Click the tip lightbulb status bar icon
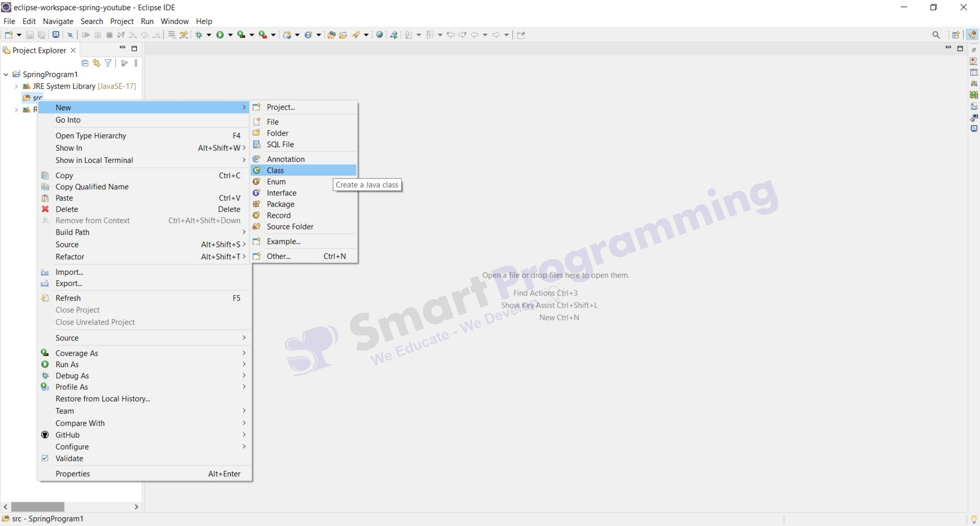The height and width of the screenshot is (526, 980). tap(974, 519)
